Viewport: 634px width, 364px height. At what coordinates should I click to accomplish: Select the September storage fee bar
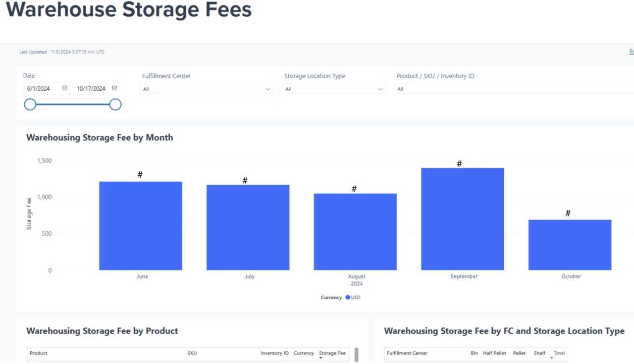point(462,219)
